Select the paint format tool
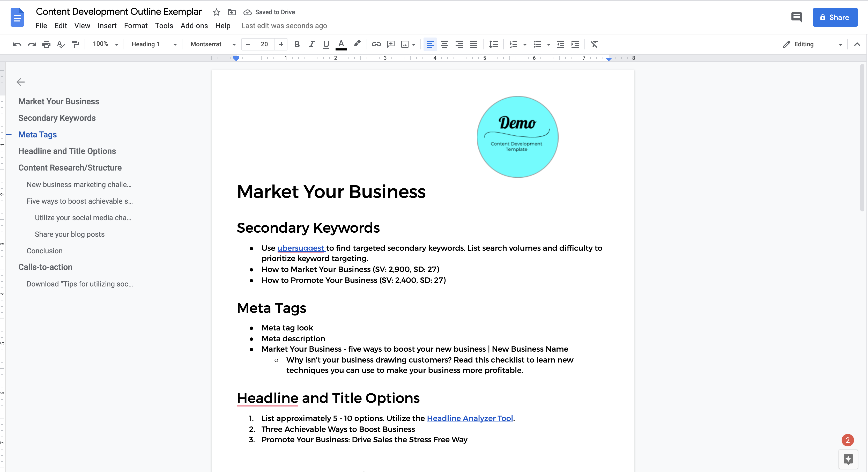Screen dimensions: 868x472 [76, 44]
